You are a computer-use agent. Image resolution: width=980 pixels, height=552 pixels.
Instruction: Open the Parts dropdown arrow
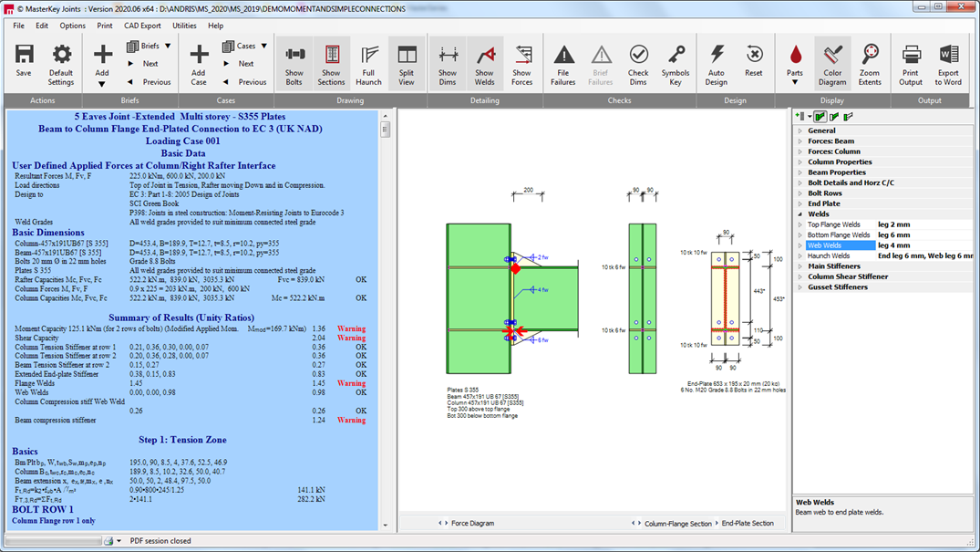(x=795, y=83)
